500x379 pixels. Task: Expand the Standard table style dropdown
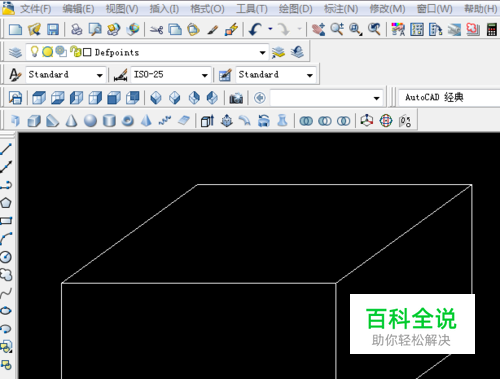point(310,75)
